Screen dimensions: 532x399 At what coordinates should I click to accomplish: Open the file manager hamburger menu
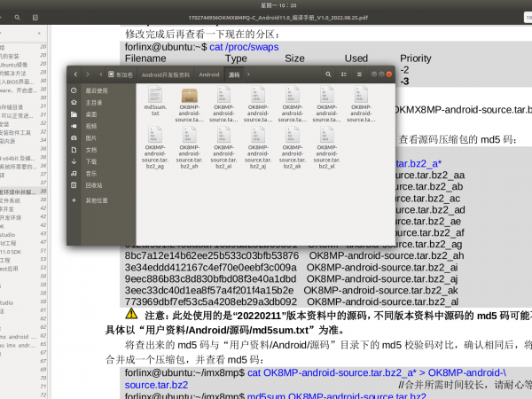[360, 74]
